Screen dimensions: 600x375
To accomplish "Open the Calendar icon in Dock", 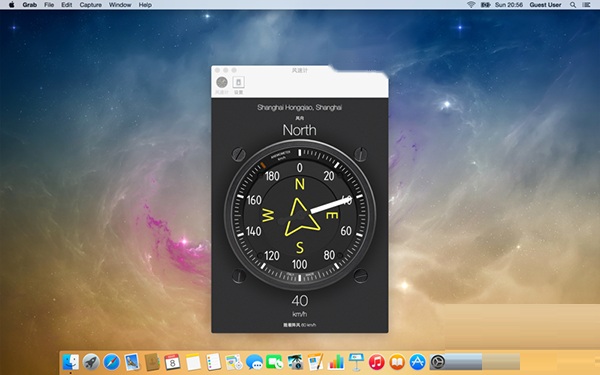I will [x=172, y=362].
